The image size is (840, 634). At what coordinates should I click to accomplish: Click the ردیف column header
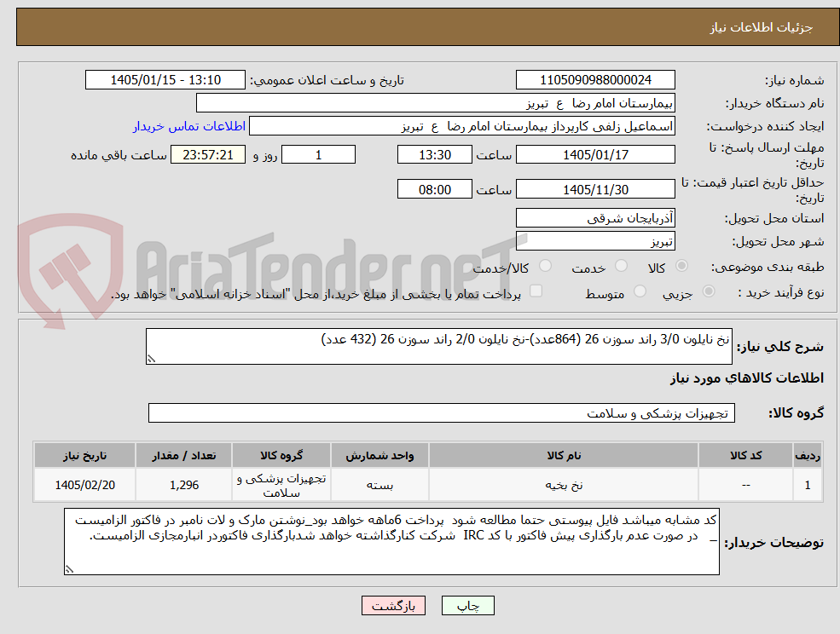point(808,455)
